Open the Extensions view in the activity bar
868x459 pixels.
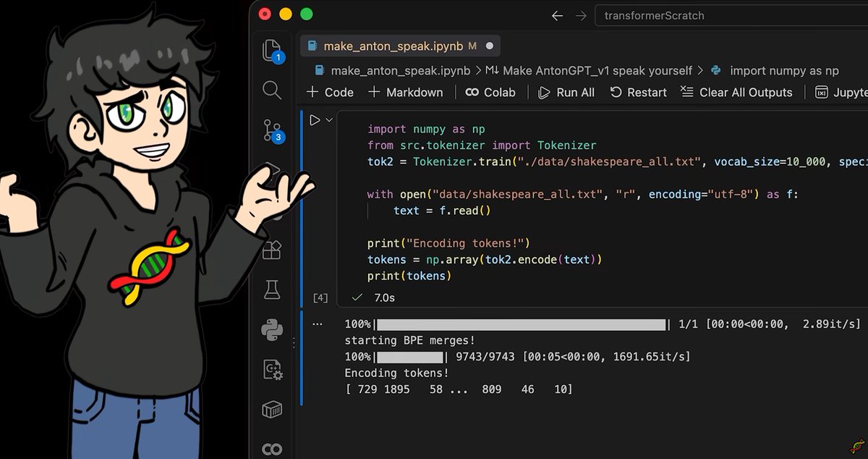[x=272, y=250]
